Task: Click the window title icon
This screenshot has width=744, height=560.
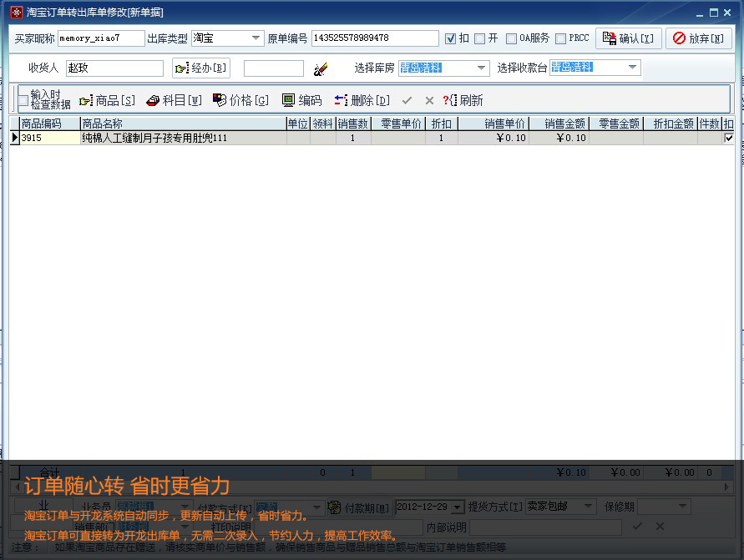Action: (17, 12)
